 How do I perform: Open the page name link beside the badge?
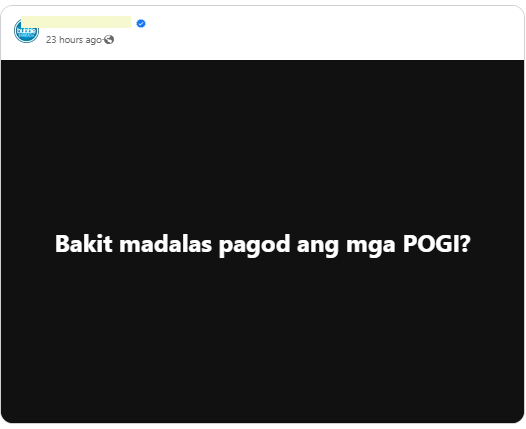[76, 22]
